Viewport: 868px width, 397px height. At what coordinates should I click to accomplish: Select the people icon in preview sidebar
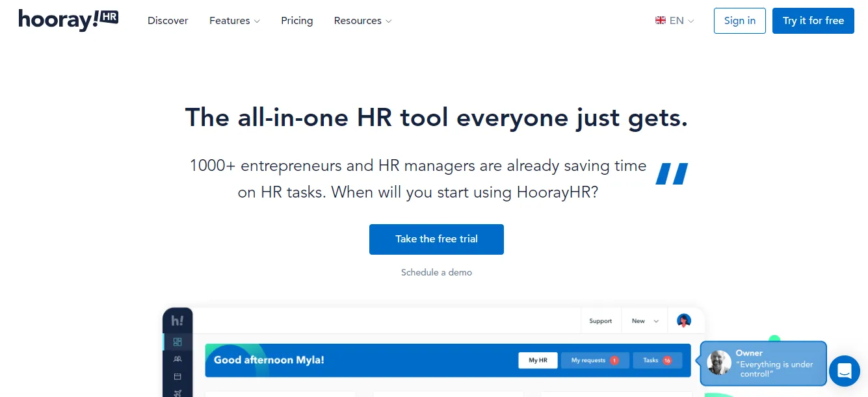[x=178, y=359]
